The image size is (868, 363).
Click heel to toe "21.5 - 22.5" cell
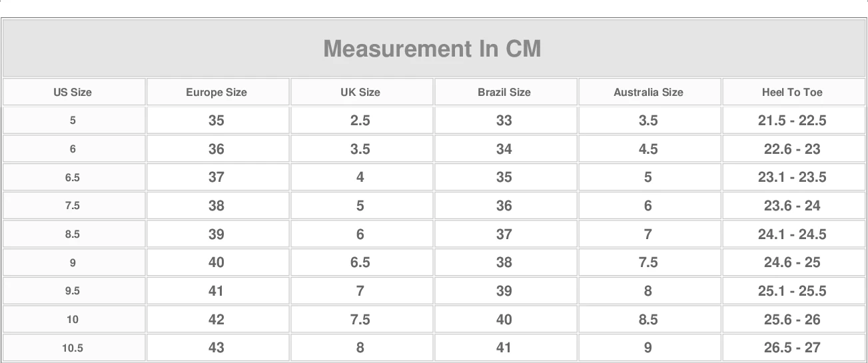pyautogui.click(x=792, y=121)
